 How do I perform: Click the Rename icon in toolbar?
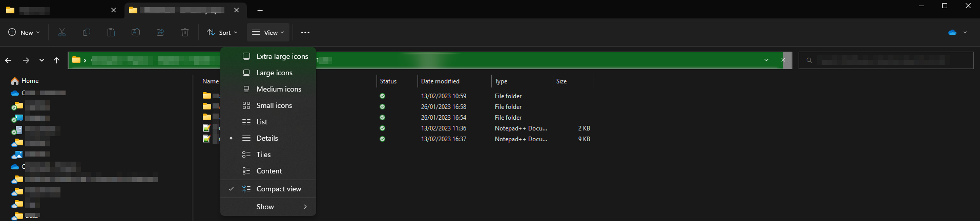coord(136,32)
